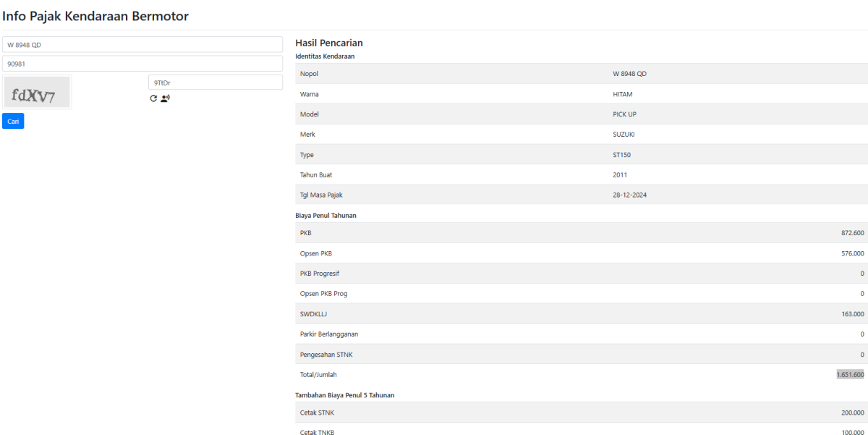Click the Cetak STNK amount 200.000
The width and height of the screenshot is (868, 435).
(853, 413)
